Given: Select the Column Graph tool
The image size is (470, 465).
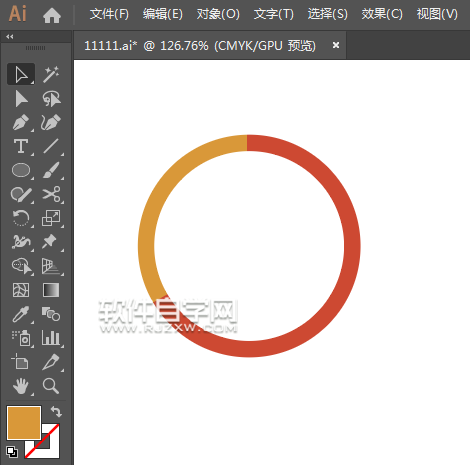Looking at the screenshot, I should coord(51,337).
